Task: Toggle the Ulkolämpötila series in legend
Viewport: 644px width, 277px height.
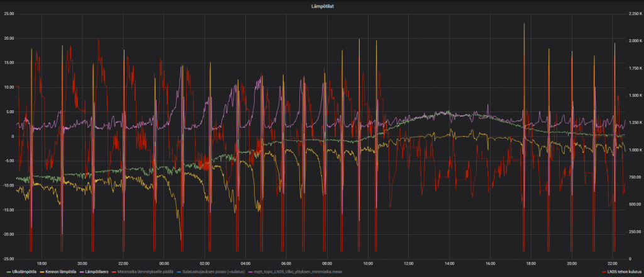Action: (25, 272)
